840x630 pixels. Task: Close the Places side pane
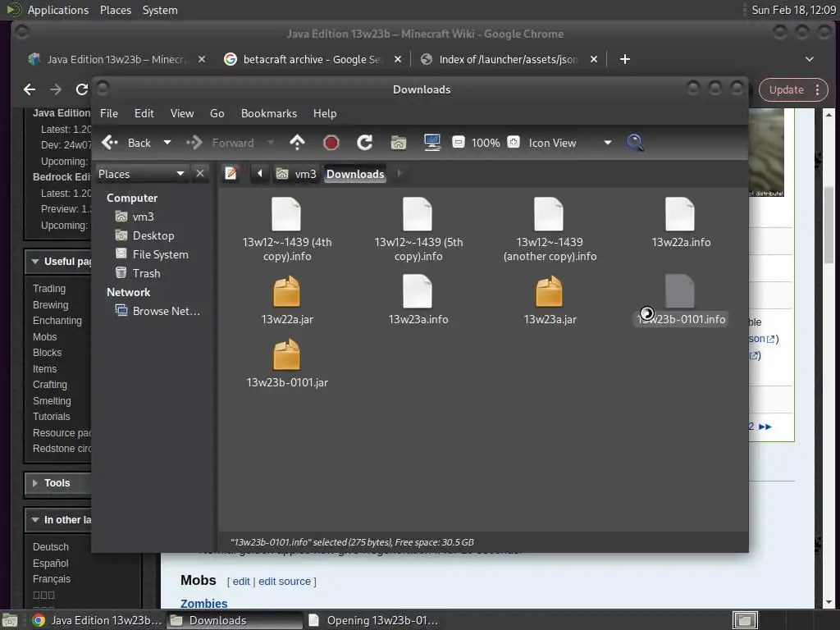coord(200,174)
